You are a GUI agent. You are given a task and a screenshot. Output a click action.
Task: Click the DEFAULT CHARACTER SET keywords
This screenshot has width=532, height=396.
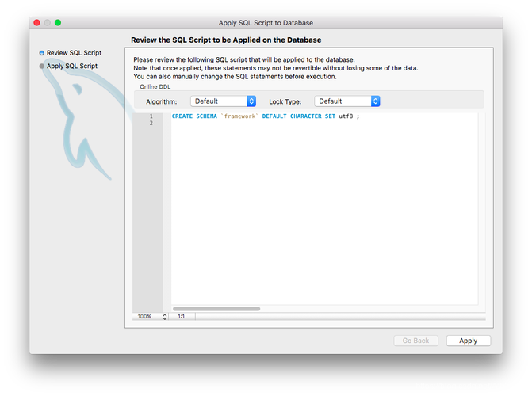click(x=299, y=116)
